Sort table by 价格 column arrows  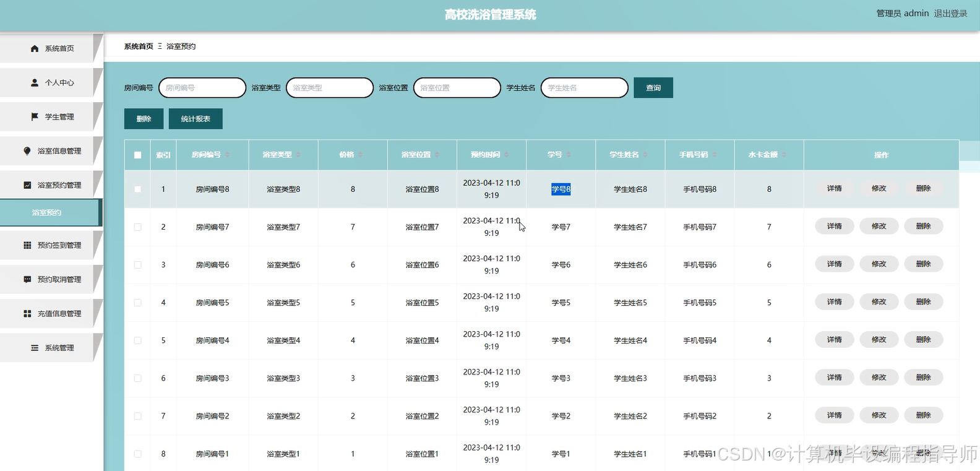click(361, 155)
